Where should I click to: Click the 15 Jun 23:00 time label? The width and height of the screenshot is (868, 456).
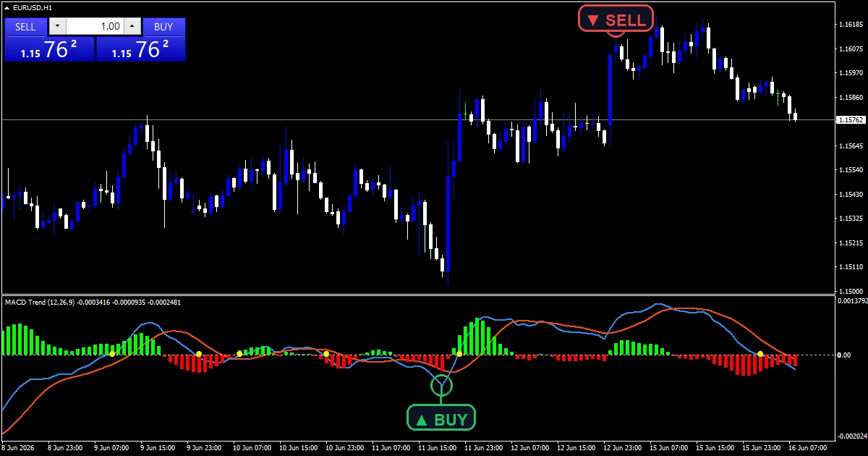[761, 448]
